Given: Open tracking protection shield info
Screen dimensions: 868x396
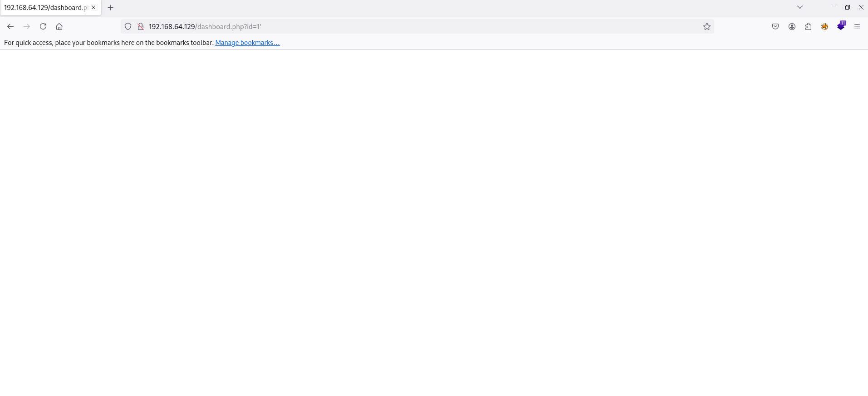Looking at the screenshot, I should [128, 26].
